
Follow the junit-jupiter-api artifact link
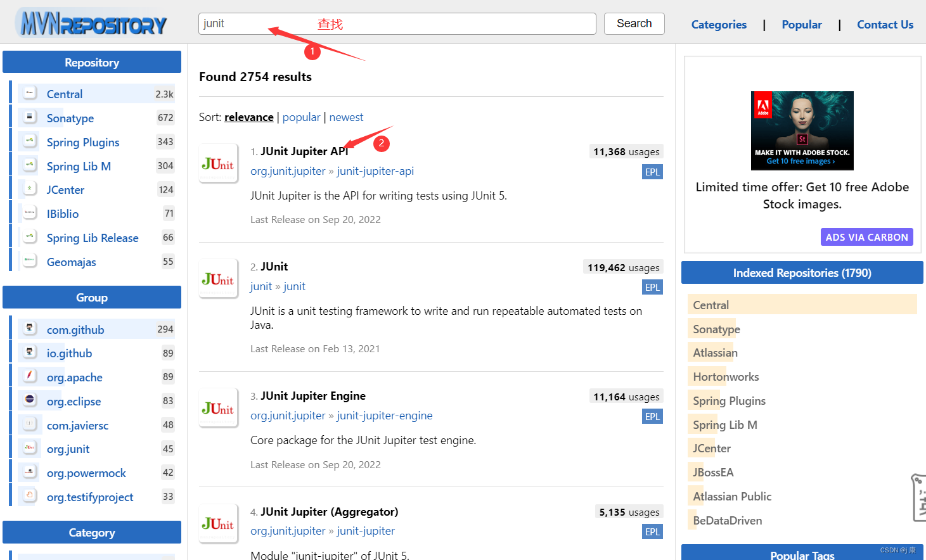(x=375, y=170)
